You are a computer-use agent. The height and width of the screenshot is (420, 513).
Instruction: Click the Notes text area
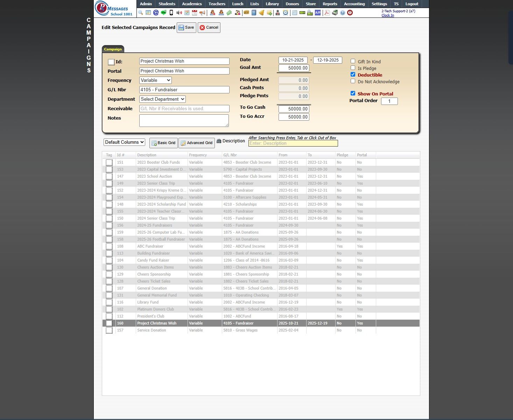coord(184,121)
